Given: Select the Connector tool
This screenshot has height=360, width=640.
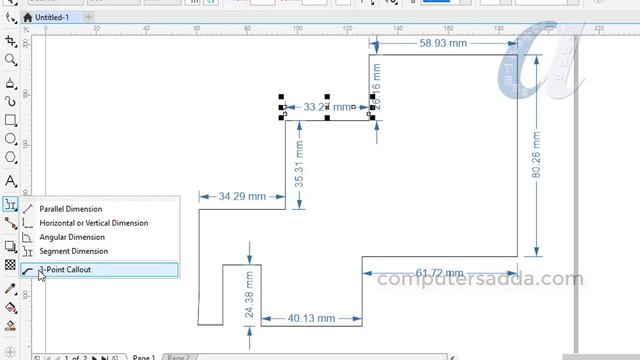Looking at the screenshot, I should click(10, 223).
